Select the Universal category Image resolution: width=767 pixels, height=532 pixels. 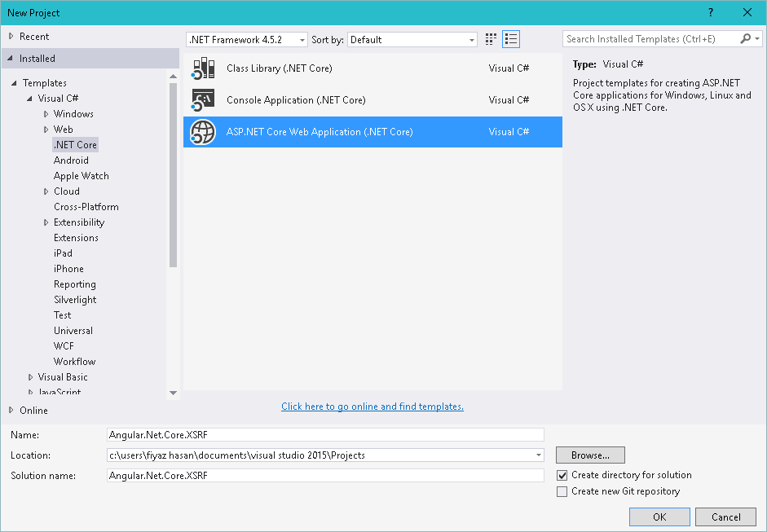(x=73, y=331)
